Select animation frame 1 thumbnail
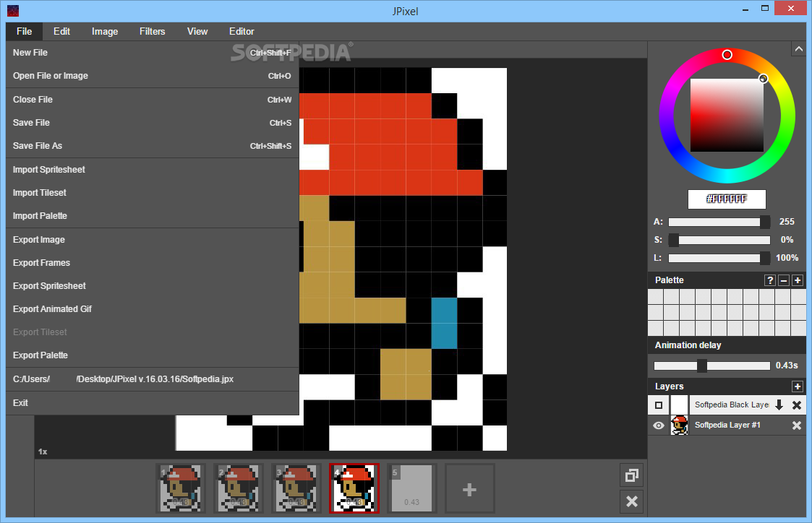Image resolution: width=812 pixels, height=523 pixels. click(x=180, y=488)
